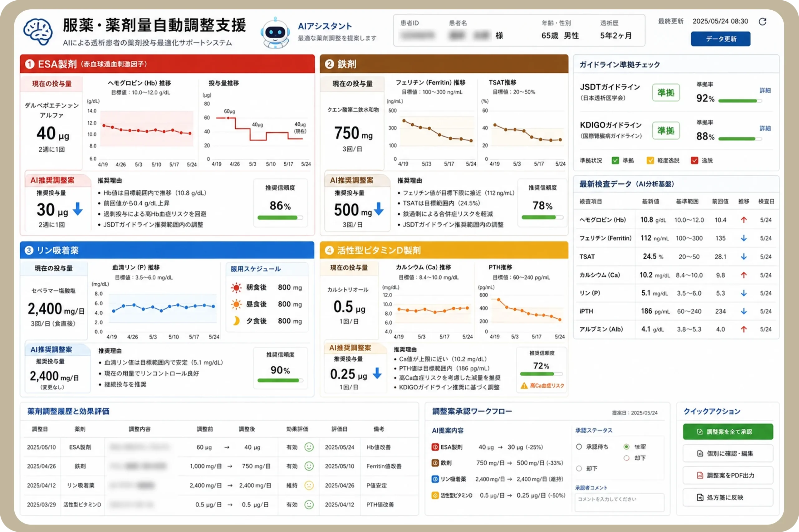Click the 鉄剤 78% confidence bar

pyautogui.click(x=542, y=217)
